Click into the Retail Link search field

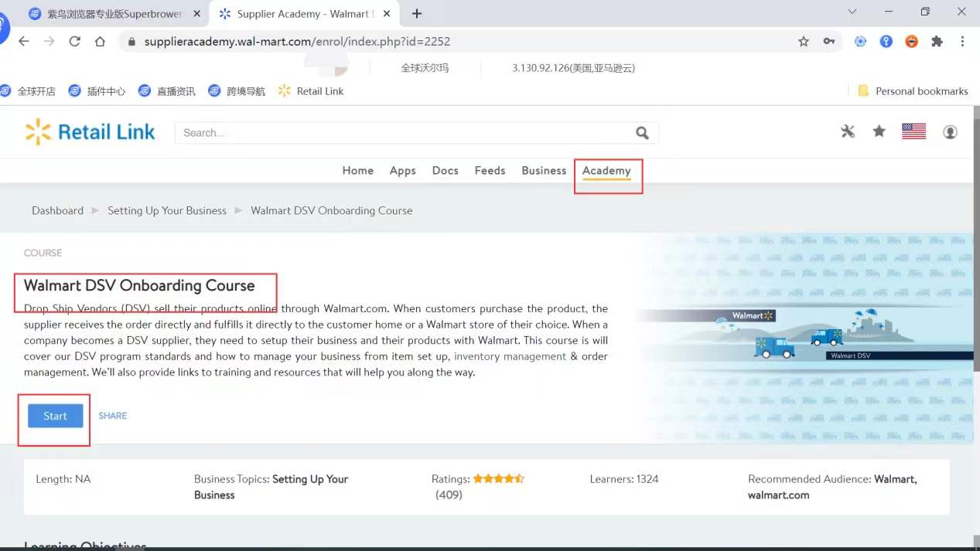(x=402, y=133)
